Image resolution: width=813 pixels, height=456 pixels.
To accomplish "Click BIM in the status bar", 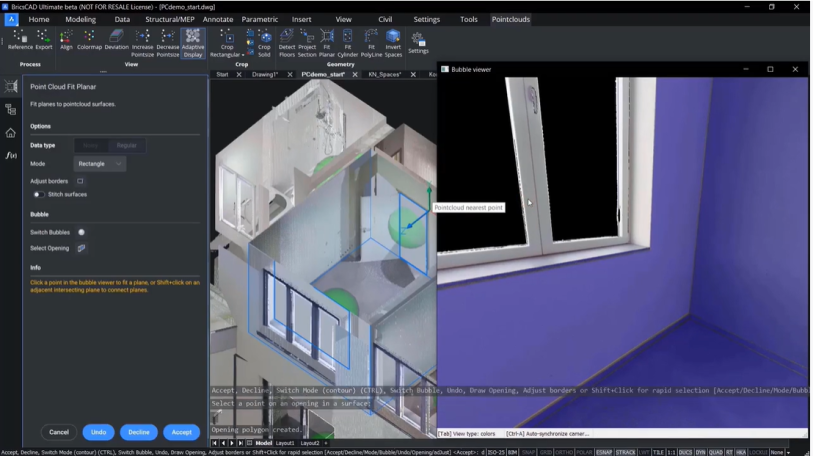I will (x=512, y=452).
